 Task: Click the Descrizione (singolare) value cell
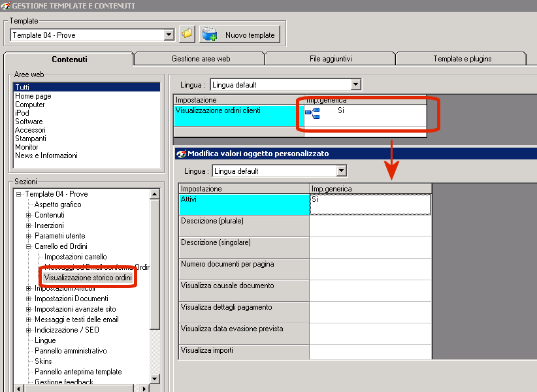point(370,248)
